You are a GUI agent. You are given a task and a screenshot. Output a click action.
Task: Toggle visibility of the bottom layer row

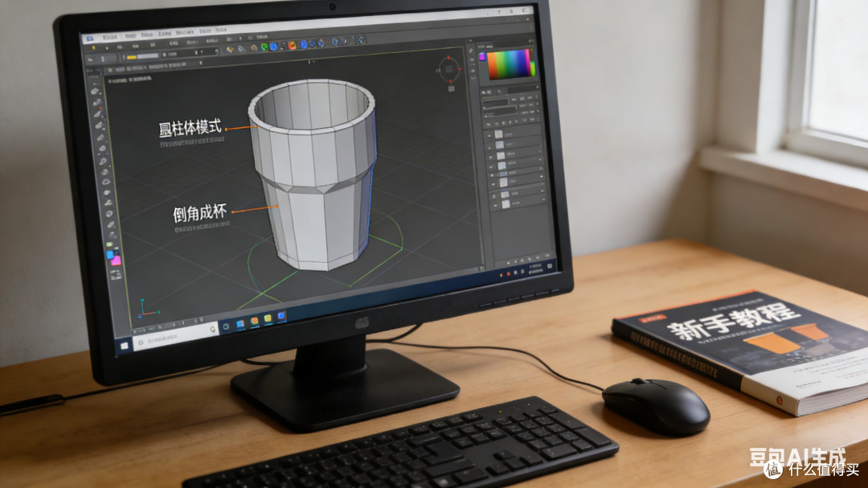495,206
